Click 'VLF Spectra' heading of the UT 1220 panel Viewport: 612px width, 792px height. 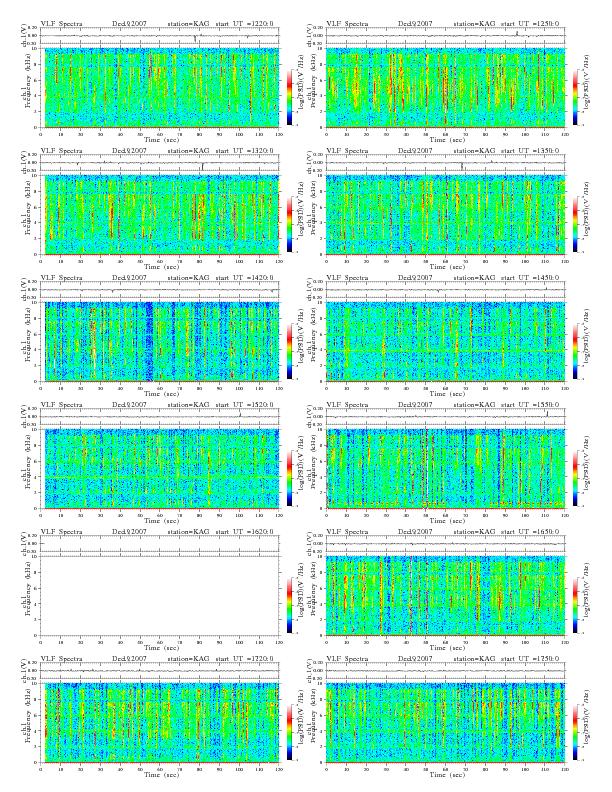tap(61, 24)
